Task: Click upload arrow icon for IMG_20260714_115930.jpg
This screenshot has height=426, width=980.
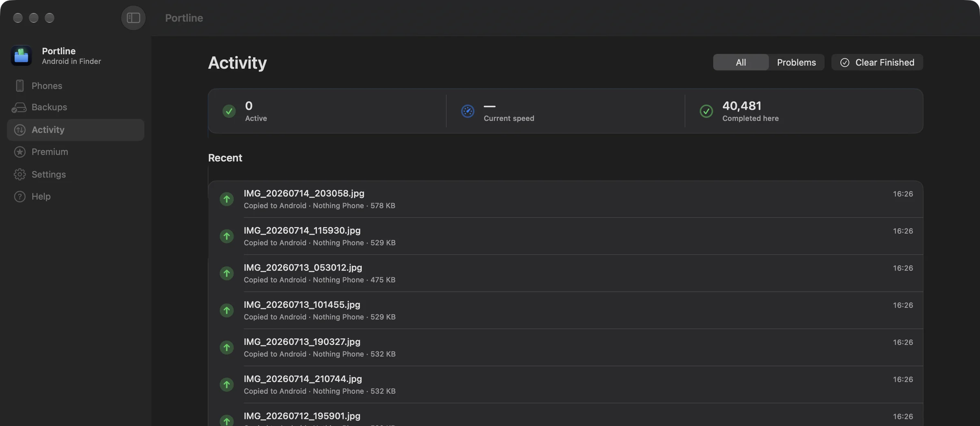Action: pos(227,236)
